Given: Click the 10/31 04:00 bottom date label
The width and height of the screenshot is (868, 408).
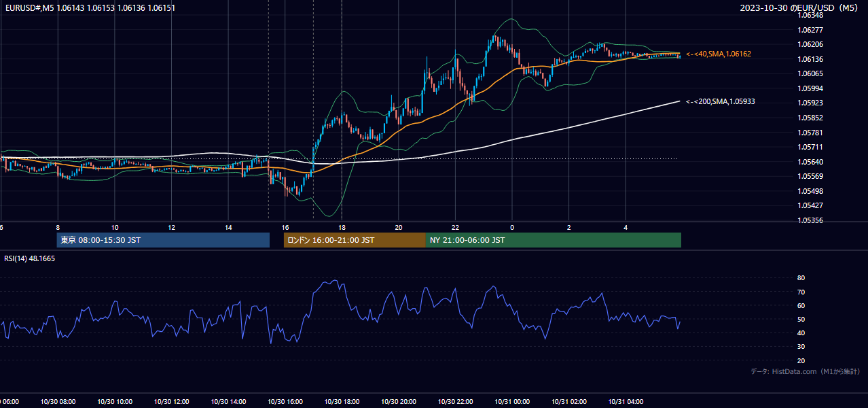Looking at the screenshot, I should pyautogui.click(x=626, y=402).
